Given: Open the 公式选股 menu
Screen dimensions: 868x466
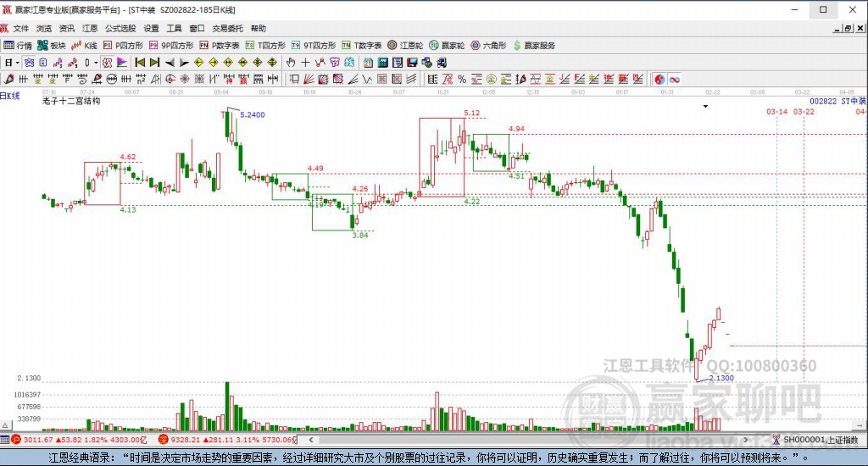Looking at the screenshot, I should [x=120, y=28].
